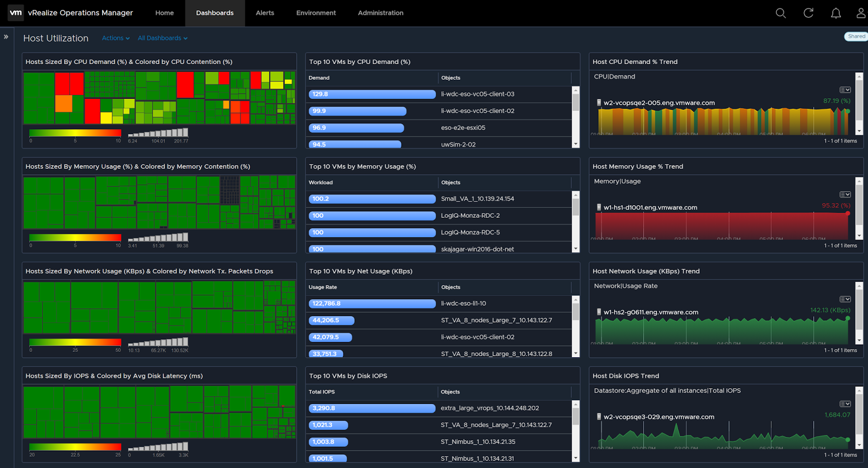
Task: Click host icon beside w2-vcopsqe2-005.eng.vmware.com
Action: (x=599, y=103)
